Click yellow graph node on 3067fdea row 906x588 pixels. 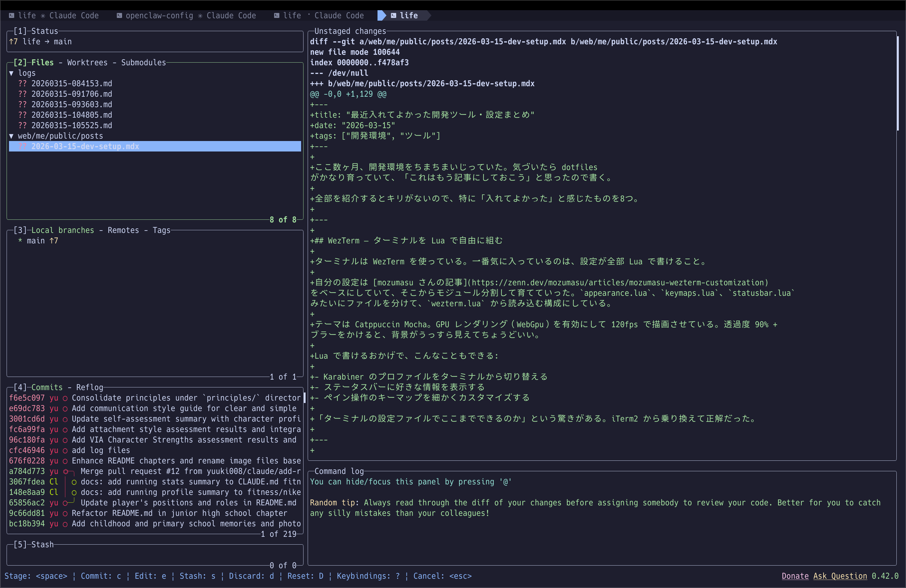74,482
